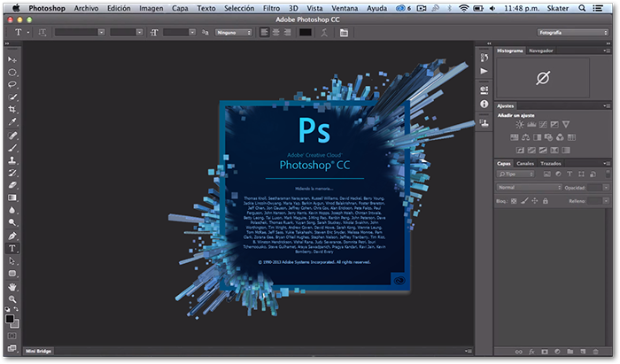Click the foreground color swatch
This screenshot has height=364, width=620.
10,319
